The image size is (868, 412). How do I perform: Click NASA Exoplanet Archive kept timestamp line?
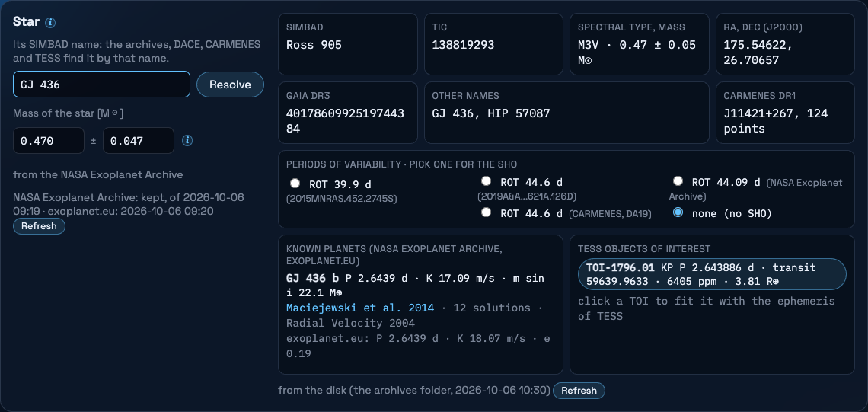[129, 204]
